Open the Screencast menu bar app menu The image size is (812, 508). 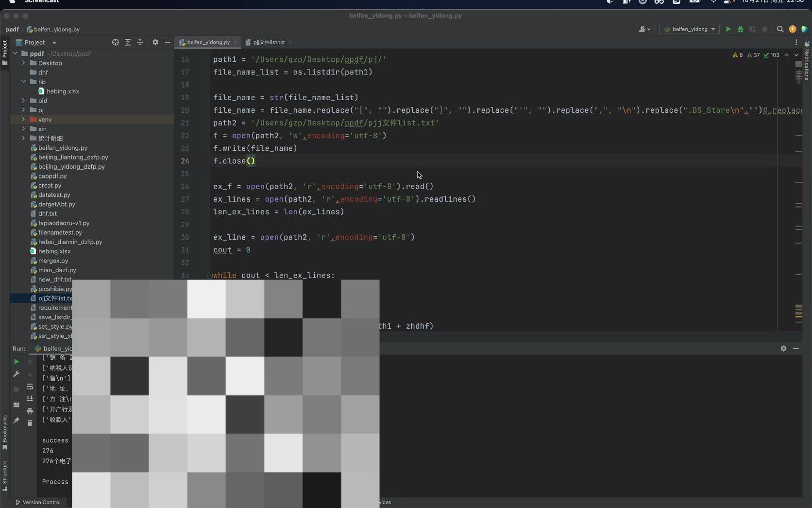42,1
